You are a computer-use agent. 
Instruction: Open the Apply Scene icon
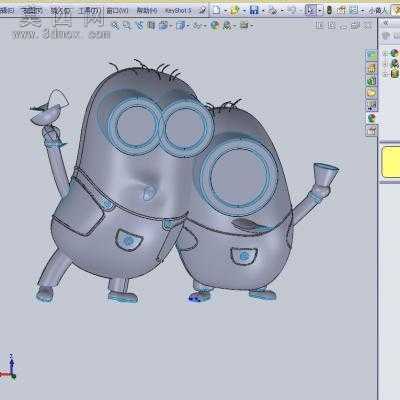(227, 25)
